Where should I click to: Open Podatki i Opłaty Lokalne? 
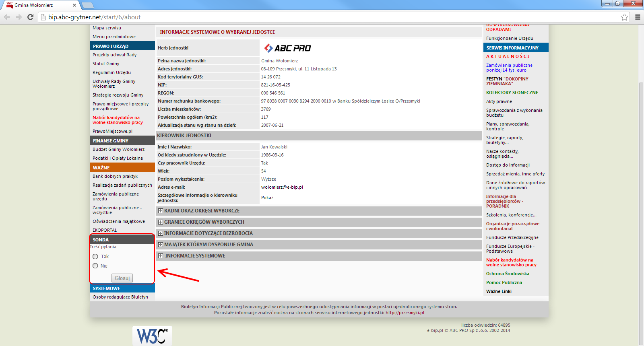coord(118,158)
